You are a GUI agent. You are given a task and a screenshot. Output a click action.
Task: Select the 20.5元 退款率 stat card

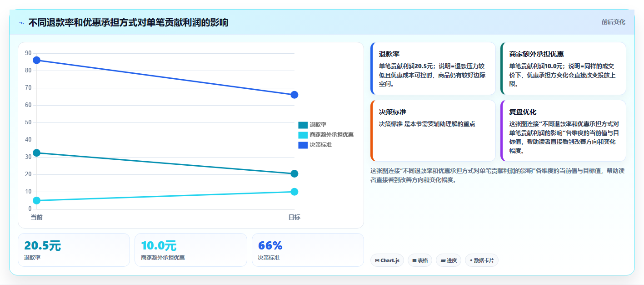pos(74,250)
